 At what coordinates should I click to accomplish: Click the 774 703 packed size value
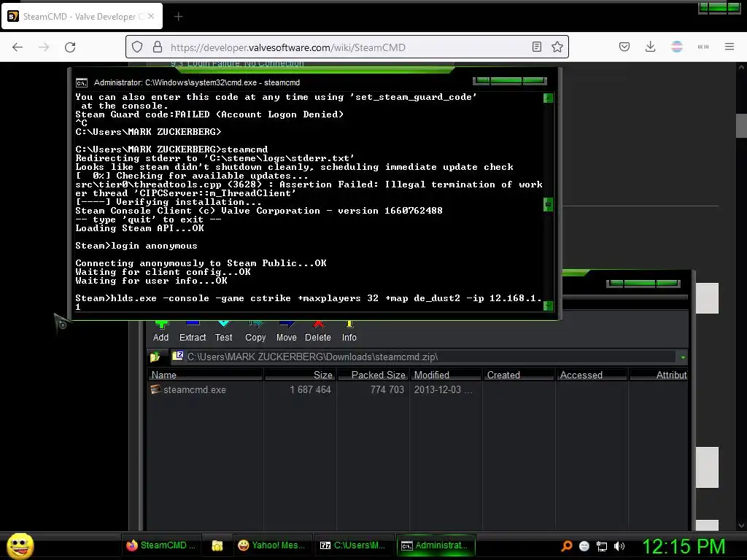[x=387, y=389]
